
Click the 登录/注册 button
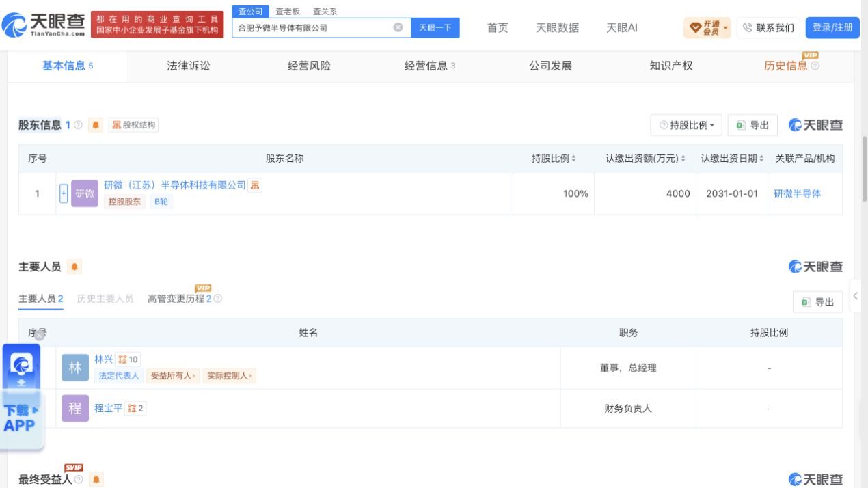[832, 27]
